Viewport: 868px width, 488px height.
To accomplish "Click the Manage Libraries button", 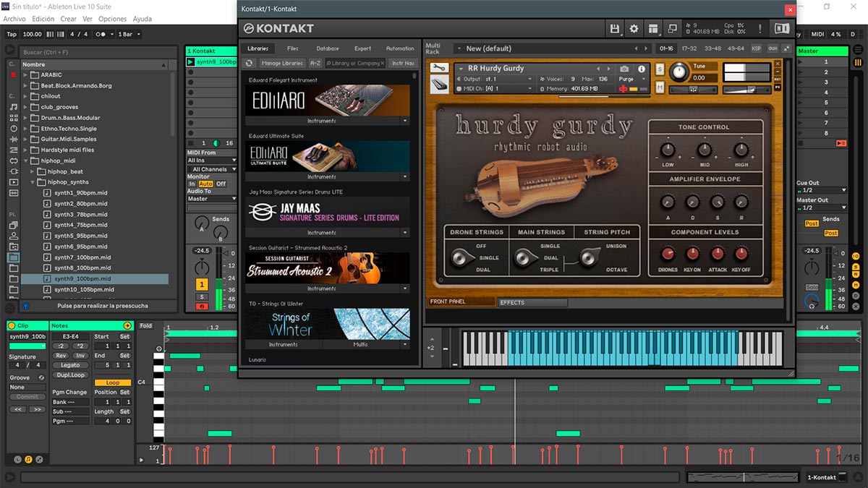I will pos(282,63).
